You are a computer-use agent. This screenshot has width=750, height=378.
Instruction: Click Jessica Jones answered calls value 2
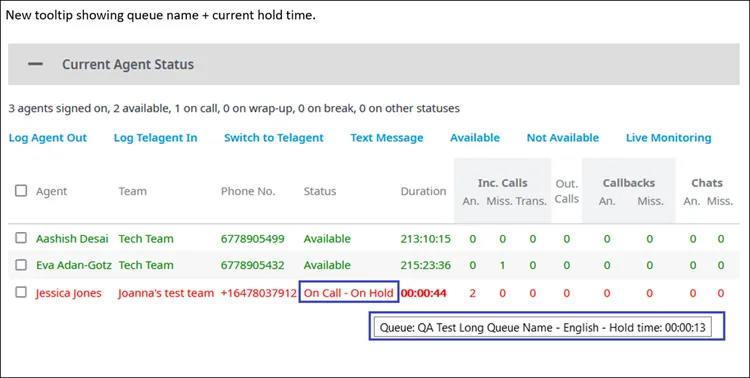tap(473, 293)
